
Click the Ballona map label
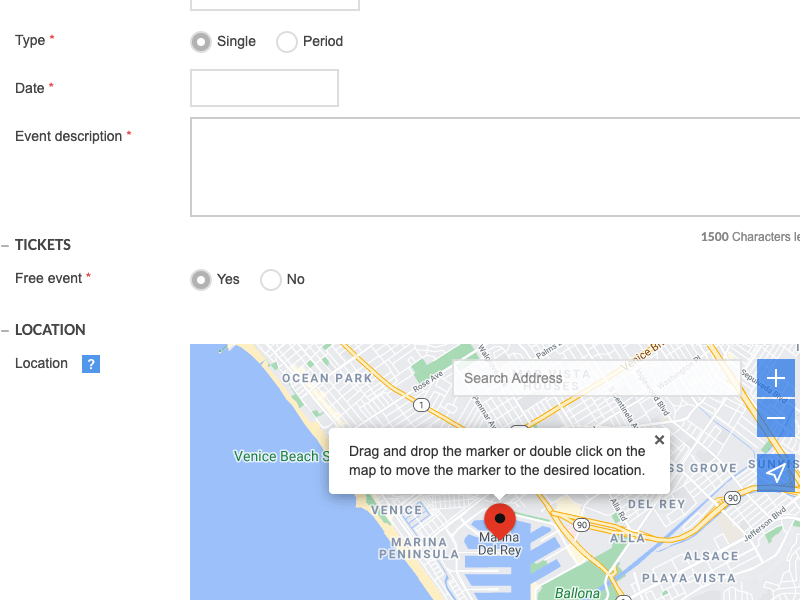click(577, 593)
